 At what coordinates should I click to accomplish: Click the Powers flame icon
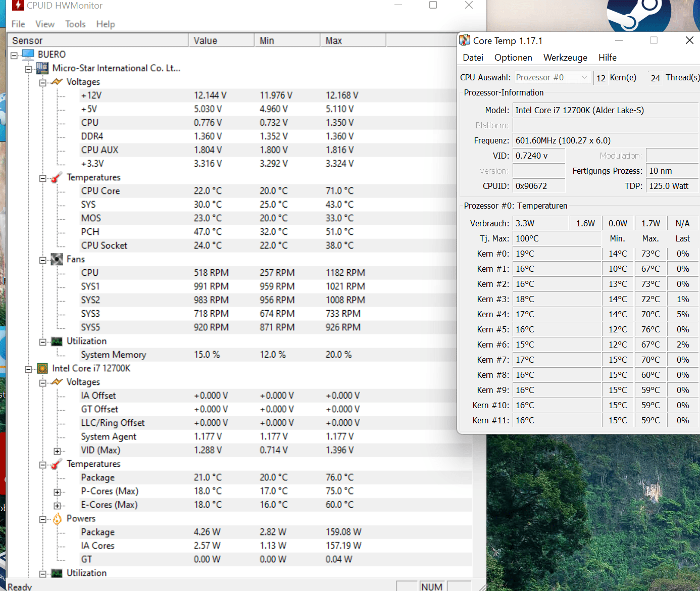[57, 519]
